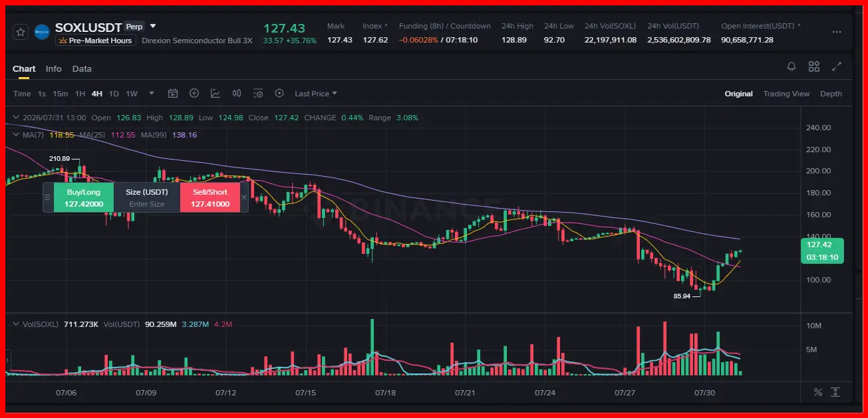Open the three-dot more options menu

tap(837, 32)
